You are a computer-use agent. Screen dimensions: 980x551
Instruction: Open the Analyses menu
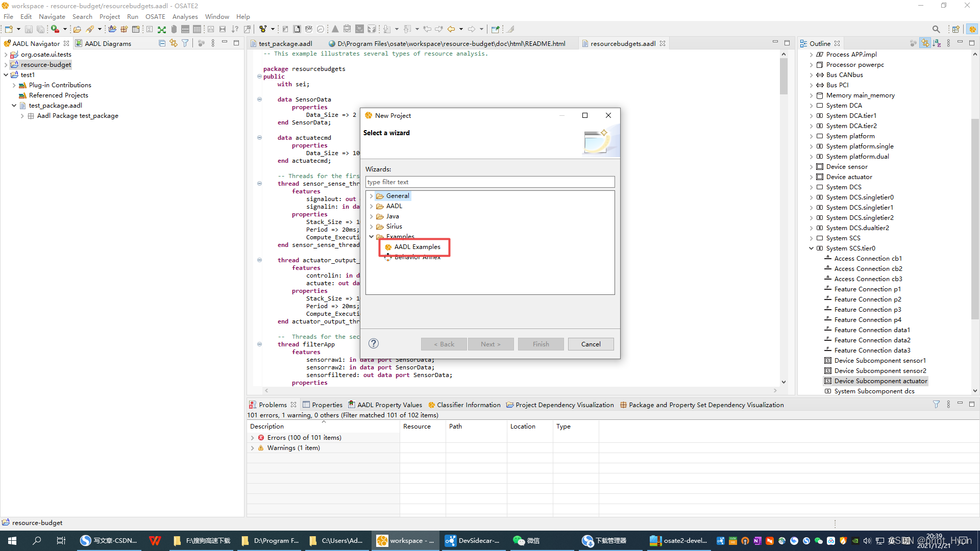(185, 16)
